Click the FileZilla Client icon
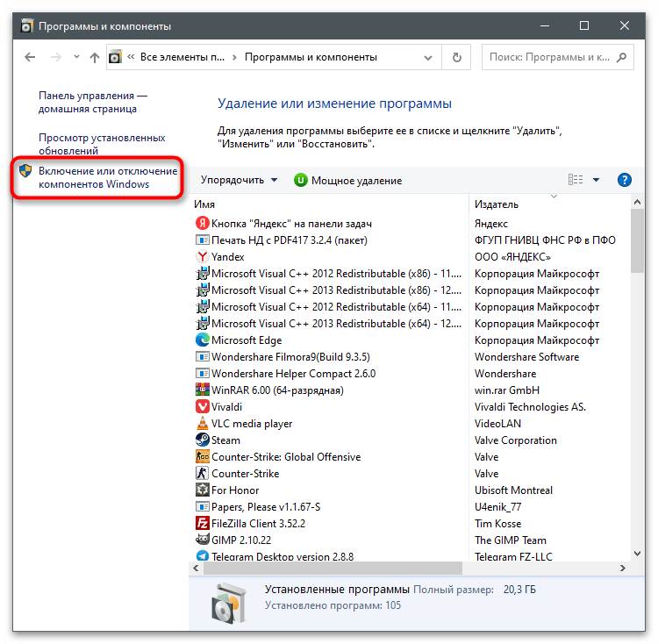The image size is (658, 644). tap(203, 523)
